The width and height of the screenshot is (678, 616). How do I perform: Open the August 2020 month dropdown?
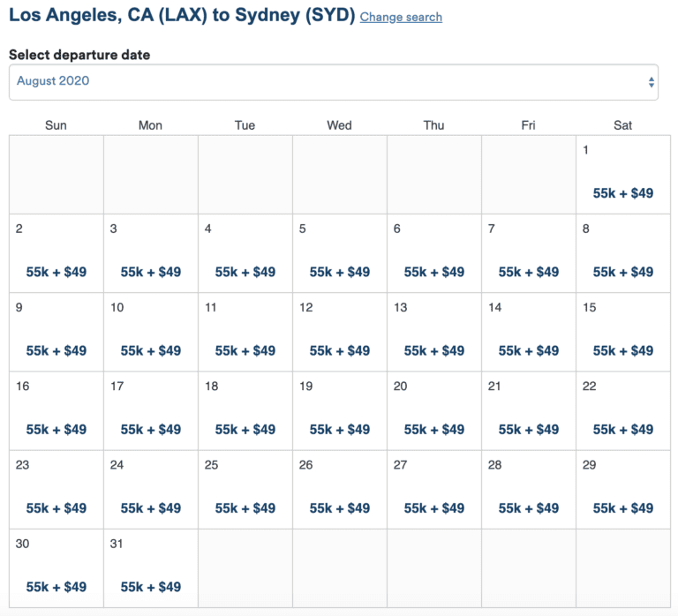[334, 82]
